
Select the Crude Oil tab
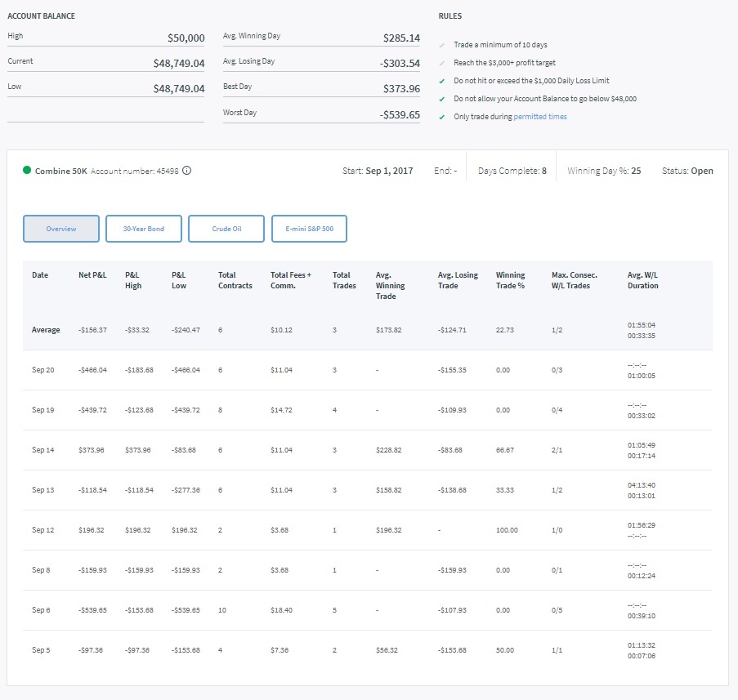(226, 229)
